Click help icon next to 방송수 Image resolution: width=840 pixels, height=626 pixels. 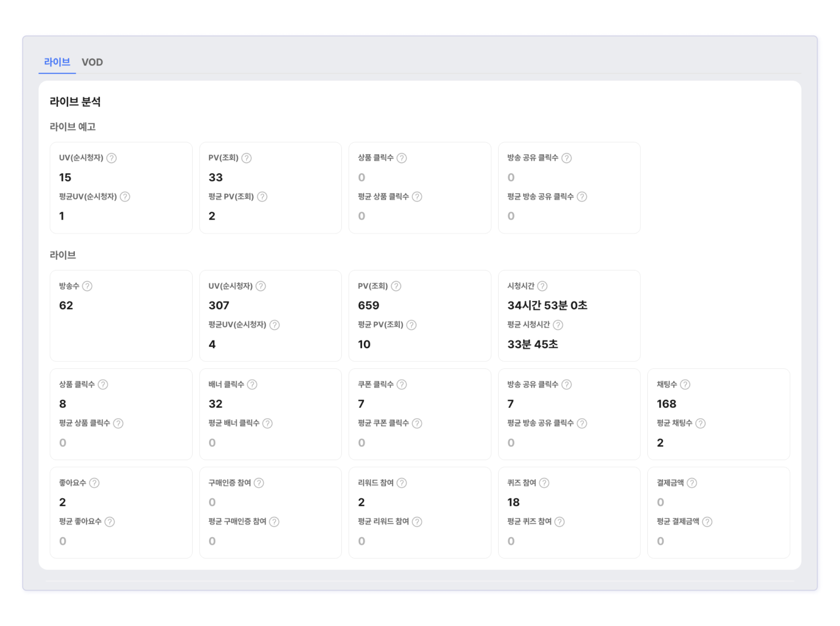[x=87, y=286]
